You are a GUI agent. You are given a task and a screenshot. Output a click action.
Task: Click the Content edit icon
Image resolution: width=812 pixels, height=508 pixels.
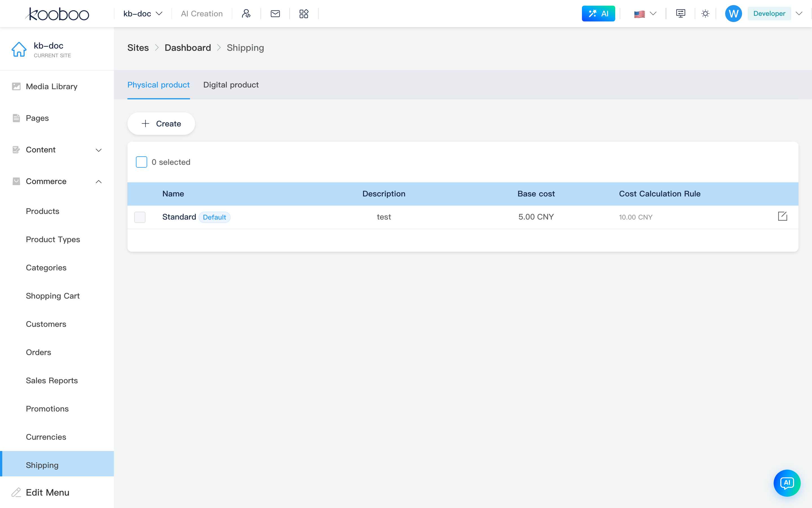pyautogui.click(x=16, y=150)
